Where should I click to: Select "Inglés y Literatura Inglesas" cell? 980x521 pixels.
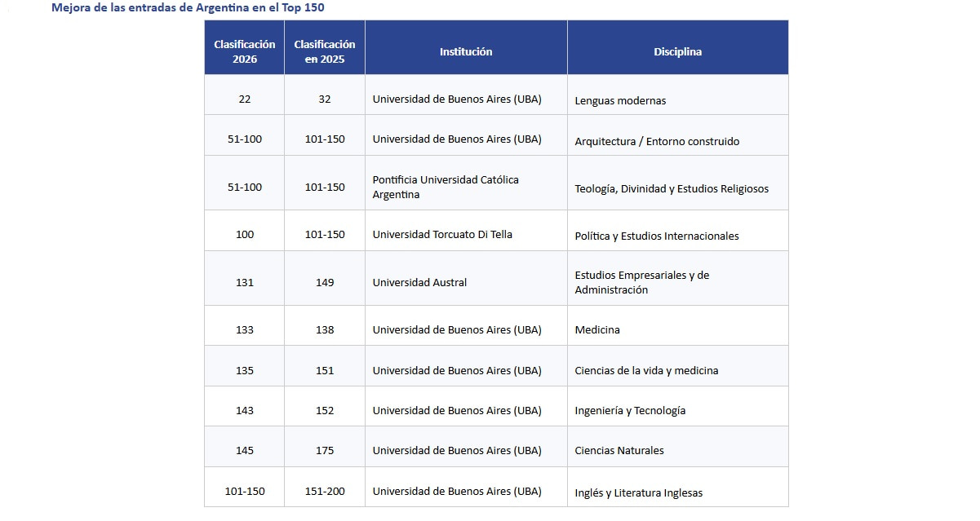[x=638, y=492]
